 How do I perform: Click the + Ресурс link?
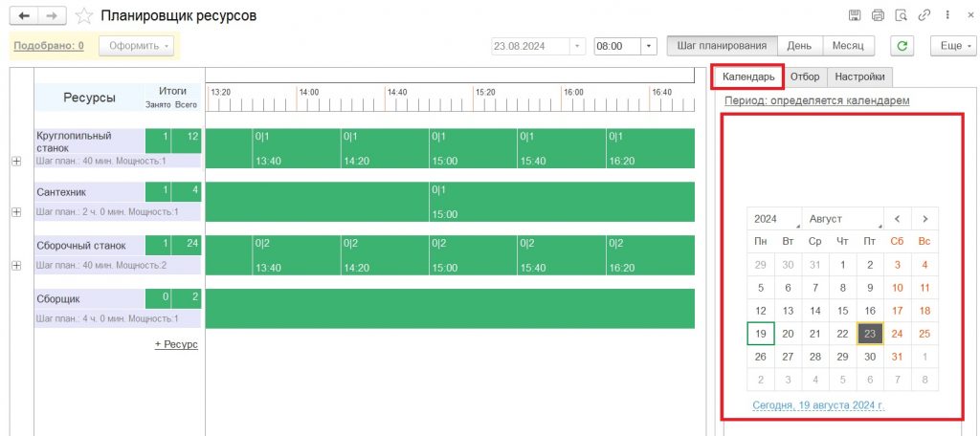(176, 344)
